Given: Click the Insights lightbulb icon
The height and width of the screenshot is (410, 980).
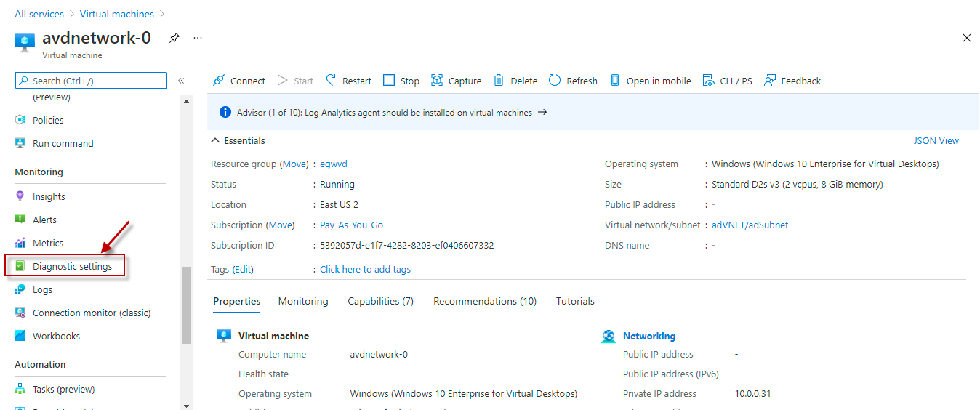Looking at the screenshot, I should tap(20, 196).
